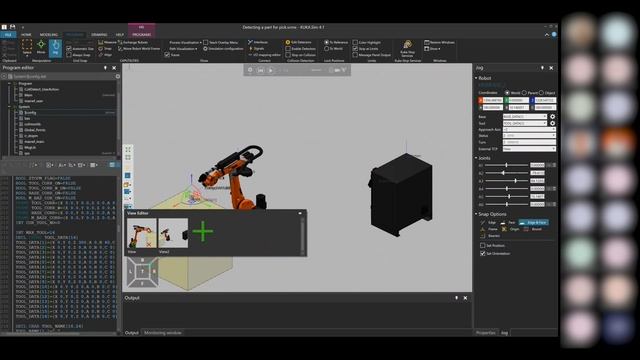This screenshot has width=640, height=360.
Task: Toggle Automatic Size checkbox
Action: (x=69, y=49)
